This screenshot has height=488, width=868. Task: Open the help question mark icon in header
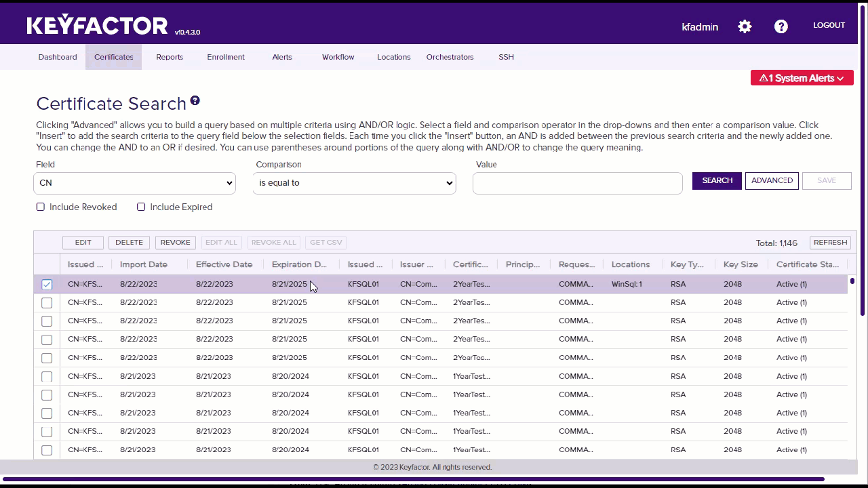781,26
